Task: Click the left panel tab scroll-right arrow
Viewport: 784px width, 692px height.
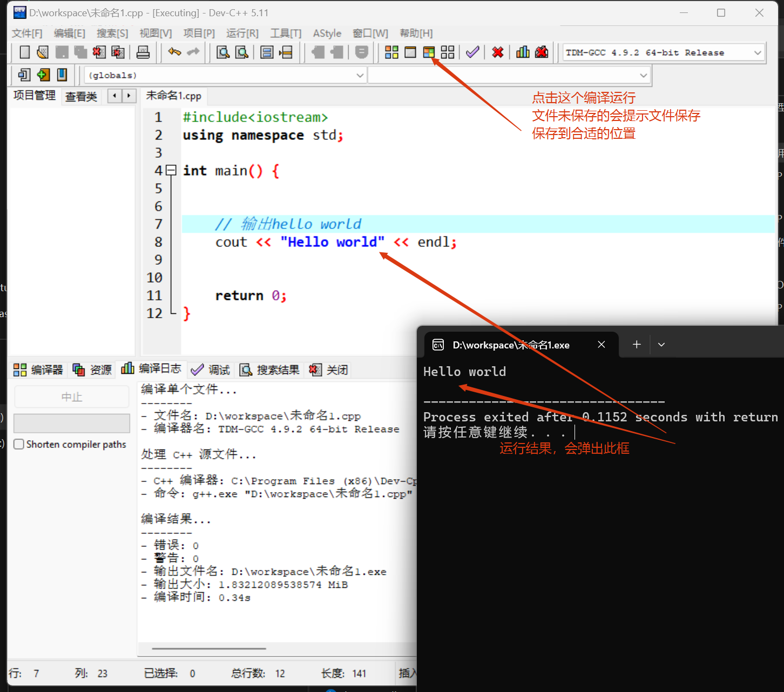Action: click(x=129, y=96)
